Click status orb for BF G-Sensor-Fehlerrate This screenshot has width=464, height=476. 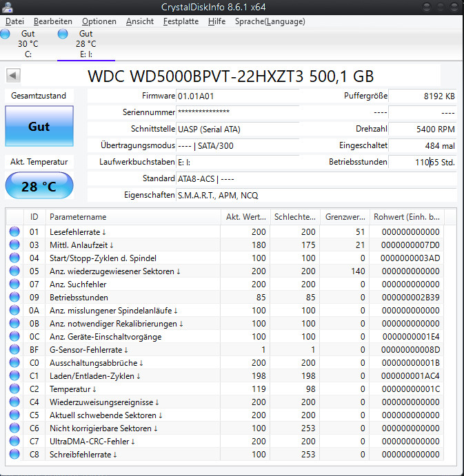point(14,349)
